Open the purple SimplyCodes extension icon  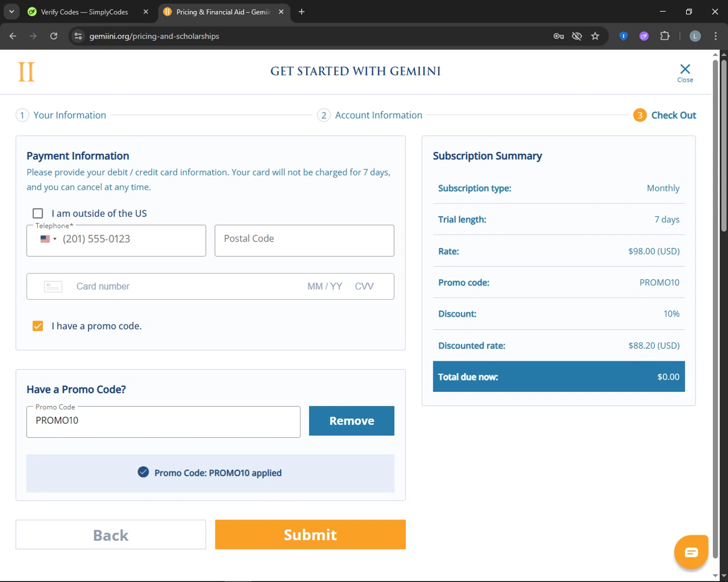click(644, 36)
